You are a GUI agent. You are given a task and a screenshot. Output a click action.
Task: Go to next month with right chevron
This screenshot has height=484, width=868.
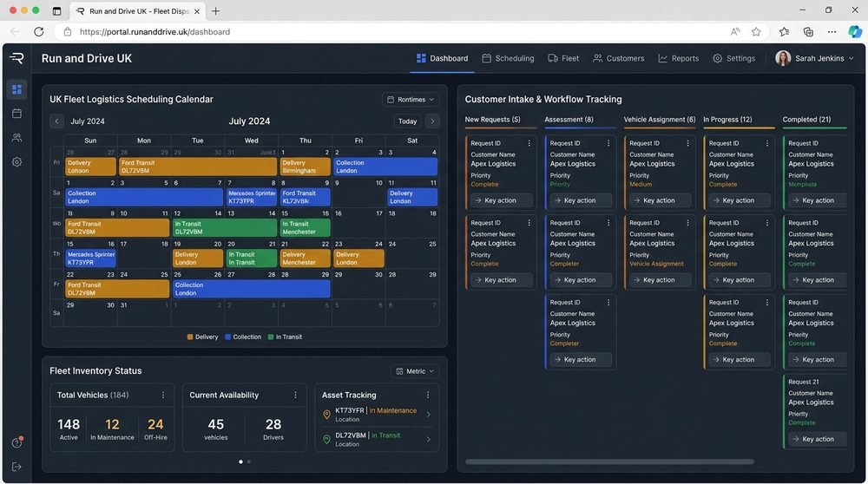coord(432,121)
